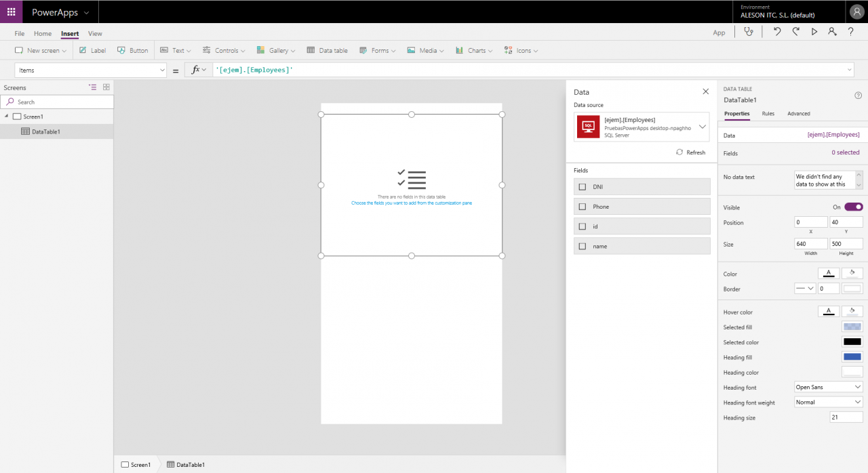Edit the Selected fill color swatch

[852, 327]
